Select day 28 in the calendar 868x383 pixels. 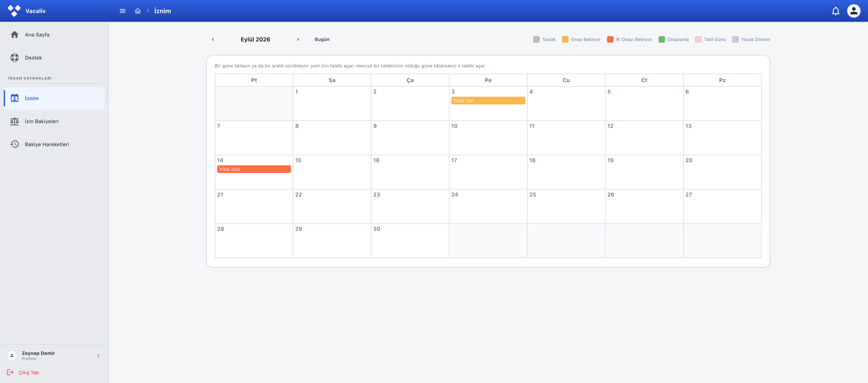[254, 240]
